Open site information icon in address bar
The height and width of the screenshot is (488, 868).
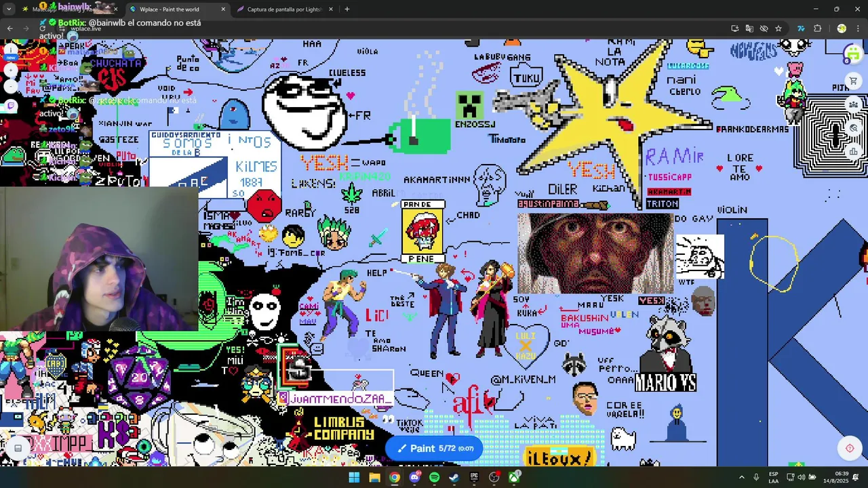(63, 28)
